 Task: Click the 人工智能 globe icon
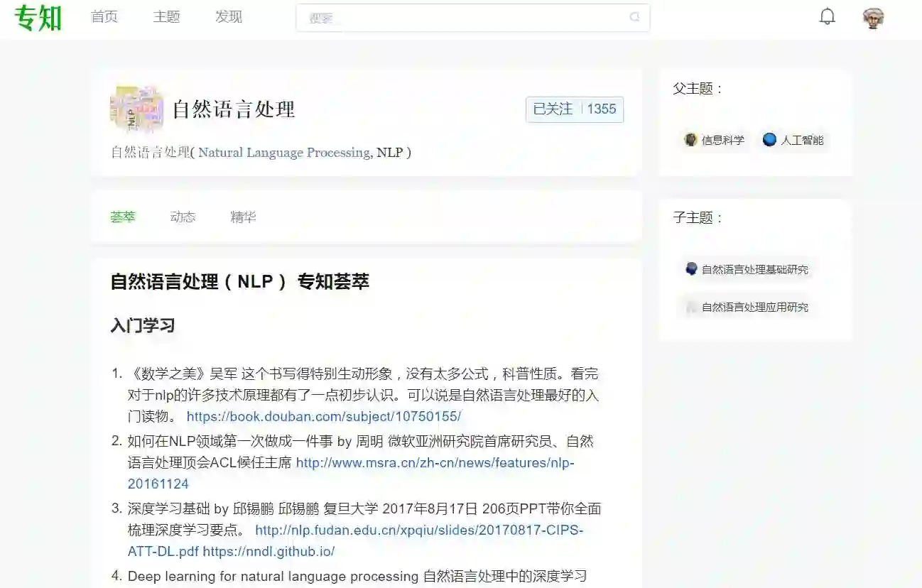(x=769, y=139)
